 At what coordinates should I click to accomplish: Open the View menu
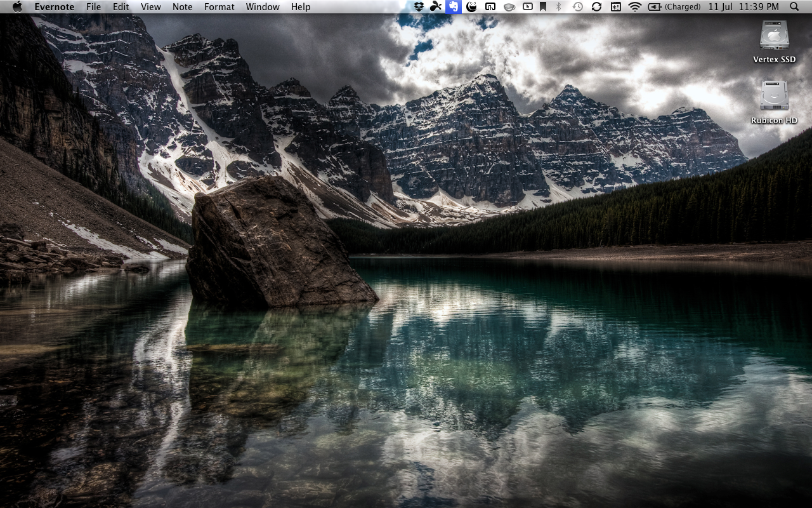150,6
